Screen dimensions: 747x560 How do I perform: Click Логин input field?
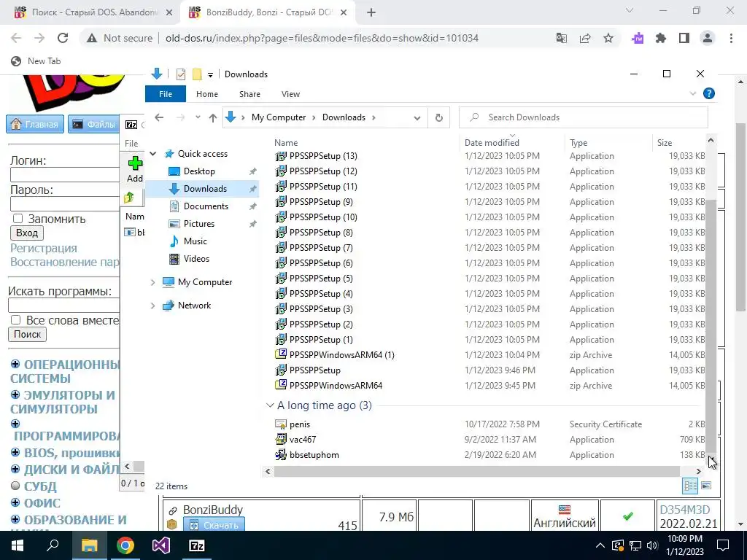65,174
